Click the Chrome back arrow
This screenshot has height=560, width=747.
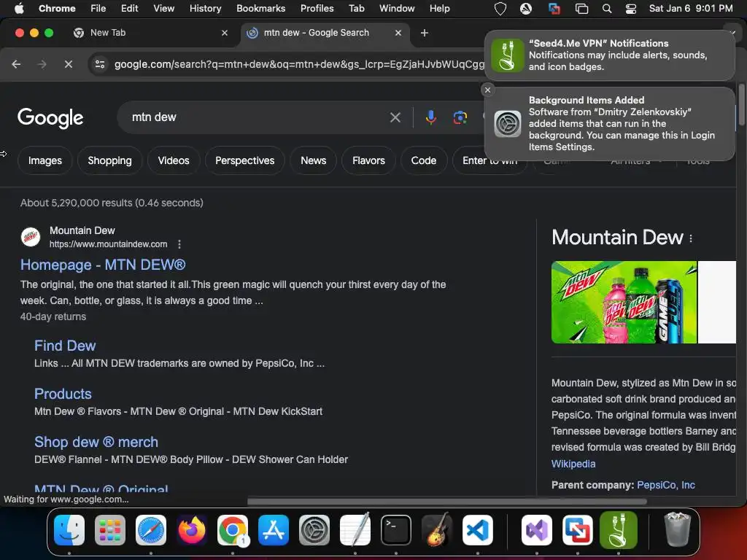pos(16,64)
